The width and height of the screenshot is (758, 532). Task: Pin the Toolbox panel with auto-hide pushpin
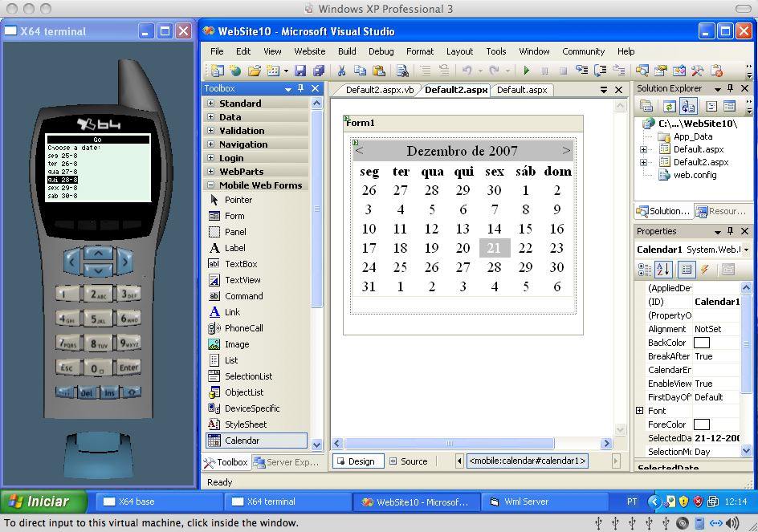(x=300, y=88)
